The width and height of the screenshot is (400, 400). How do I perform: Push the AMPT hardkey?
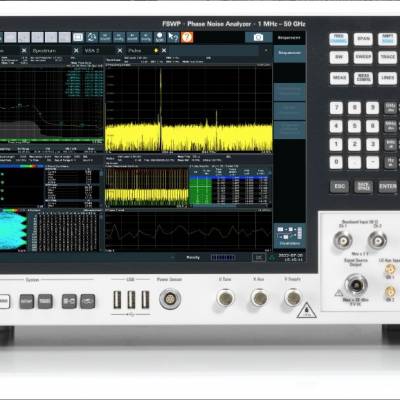pos(387,39)
